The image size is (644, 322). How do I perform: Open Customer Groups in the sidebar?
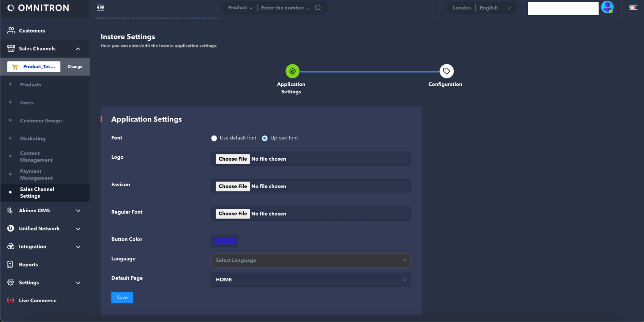click(41, 121)
